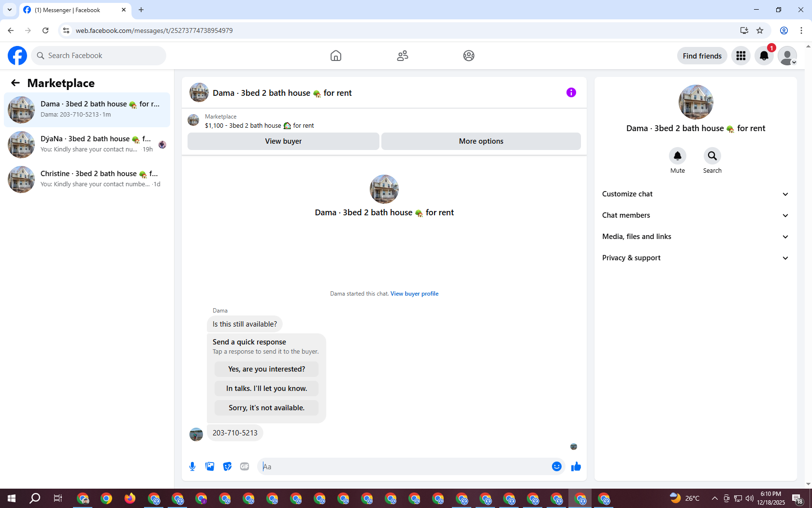
Task: Click the 203-710-5213 message bubble
Action: click(x=235, y=433)
